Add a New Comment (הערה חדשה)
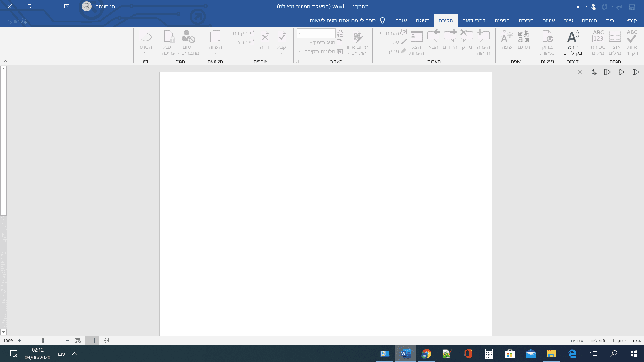 click(x=483, y=43)
